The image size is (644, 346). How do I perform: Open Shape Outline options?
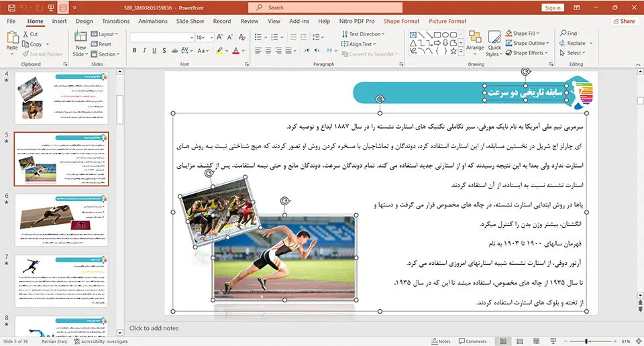click(x=527, y=43)
